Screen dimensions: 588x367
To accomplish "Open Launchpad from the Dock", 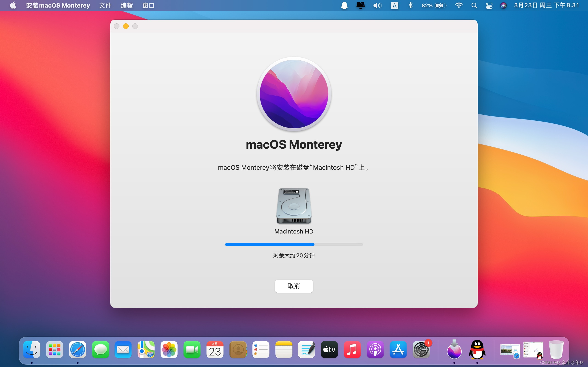I will click(54, 350).
